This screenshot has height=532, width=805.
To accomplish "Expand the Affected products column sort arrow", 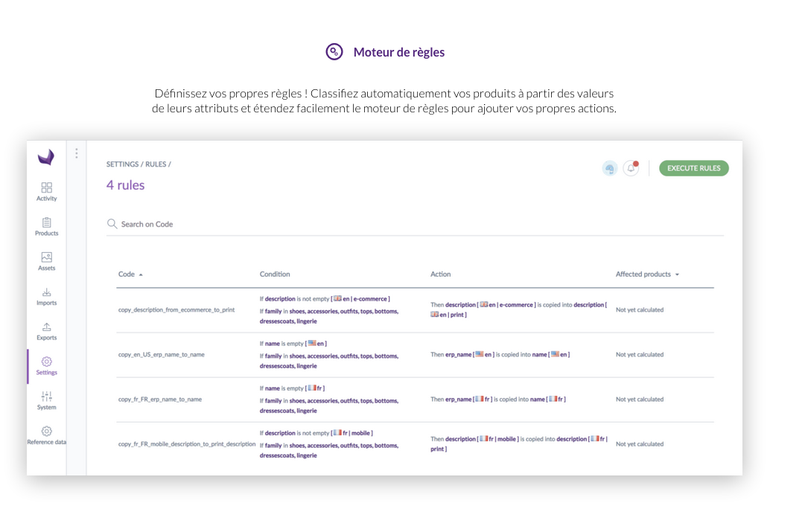I will (x=677, y=275).
